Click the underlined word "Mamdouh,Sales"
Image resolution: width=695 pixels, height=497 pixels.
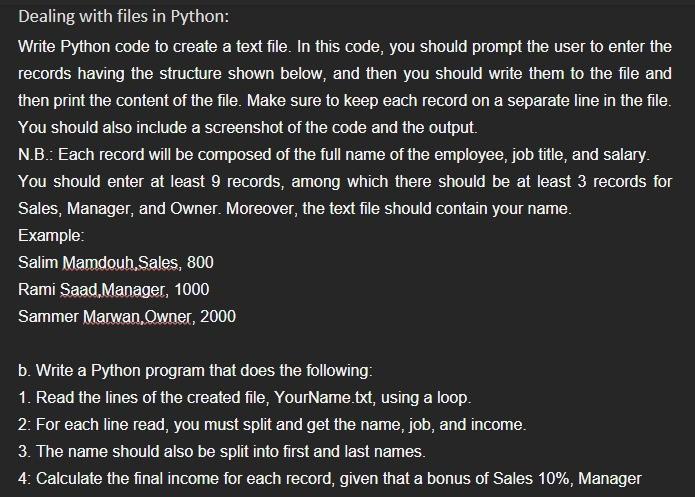[x=120, y=262]
